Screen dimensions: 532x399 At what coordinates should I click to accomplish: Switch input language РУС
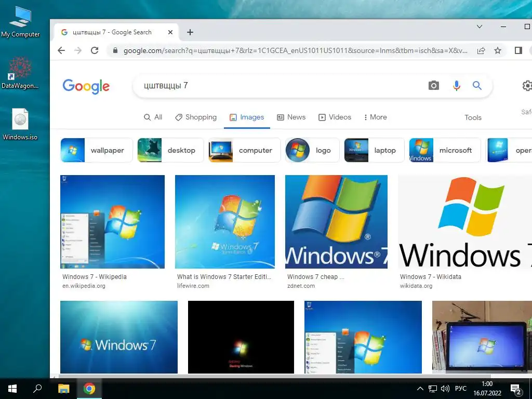[x=461, y=389]
